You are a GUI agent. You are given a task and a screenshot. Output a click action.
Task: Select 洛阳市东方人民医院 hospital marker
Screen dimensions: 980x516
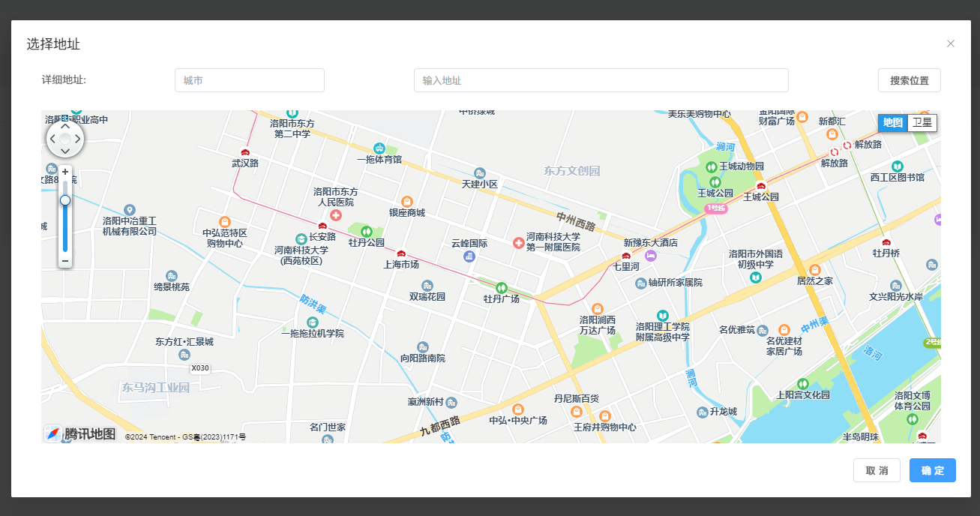[336, 215]
